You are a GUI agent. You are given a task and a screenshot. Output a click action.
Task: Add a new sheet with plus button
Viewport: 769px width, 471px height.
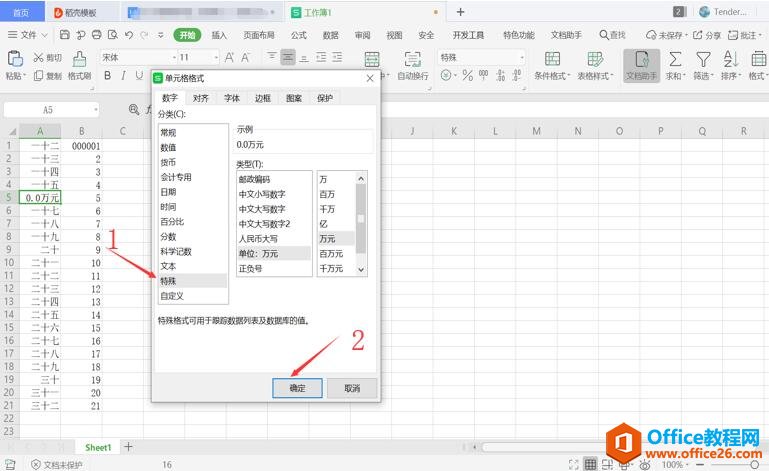128,446
